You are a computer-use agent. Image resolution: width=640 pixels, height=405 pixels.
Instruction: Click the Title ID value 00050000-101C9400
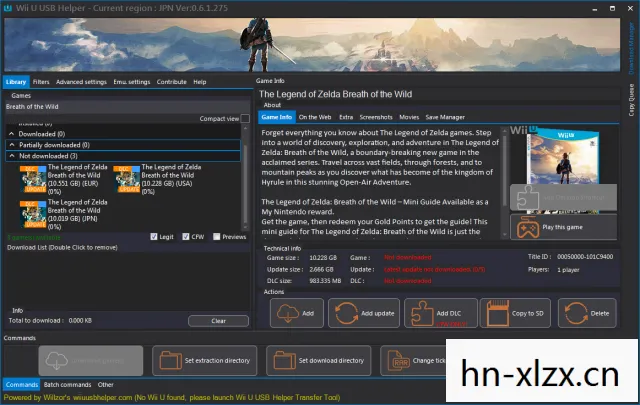[x=585, y=257]
